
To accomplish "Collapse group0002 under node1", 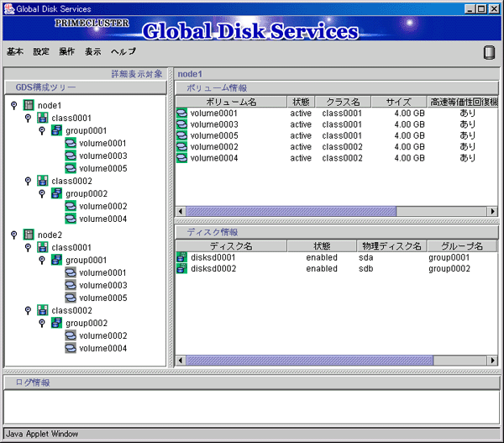I will (42, 193).
